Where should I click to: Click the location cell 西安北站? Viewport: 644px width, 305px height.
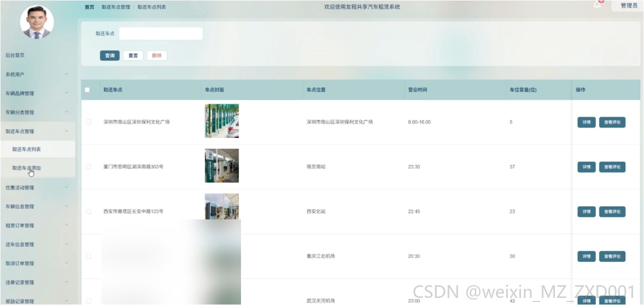pos(316,211)
